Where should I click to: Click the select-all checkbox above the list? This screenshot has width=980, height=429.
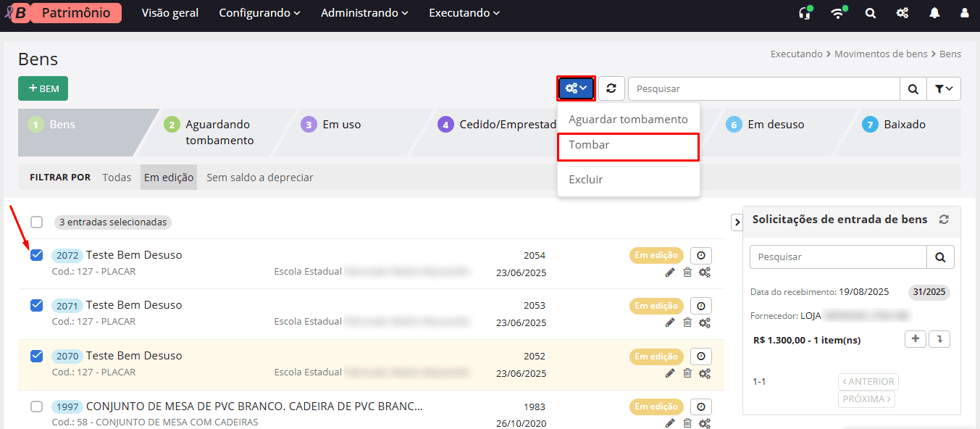[x=36, y=222]
